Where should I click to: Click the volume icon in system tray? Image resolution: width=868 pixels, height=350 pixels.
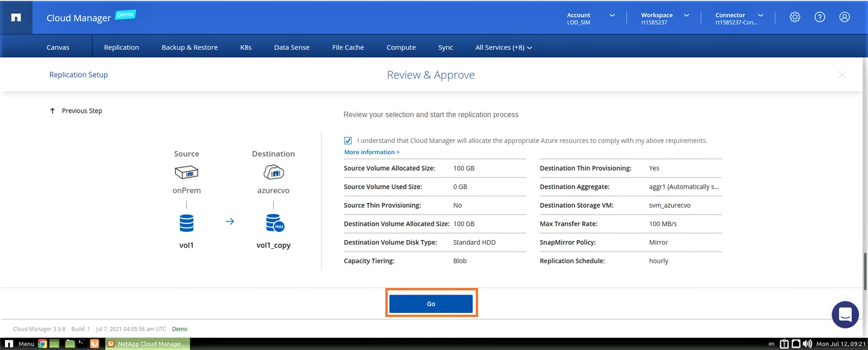click(808, 344)
